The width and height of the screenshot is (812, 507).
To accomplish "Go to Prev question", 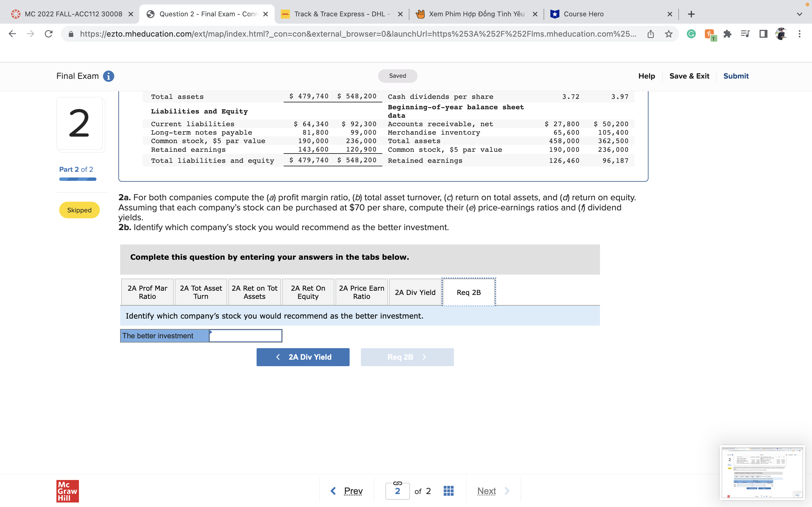I will click(347, 491).
